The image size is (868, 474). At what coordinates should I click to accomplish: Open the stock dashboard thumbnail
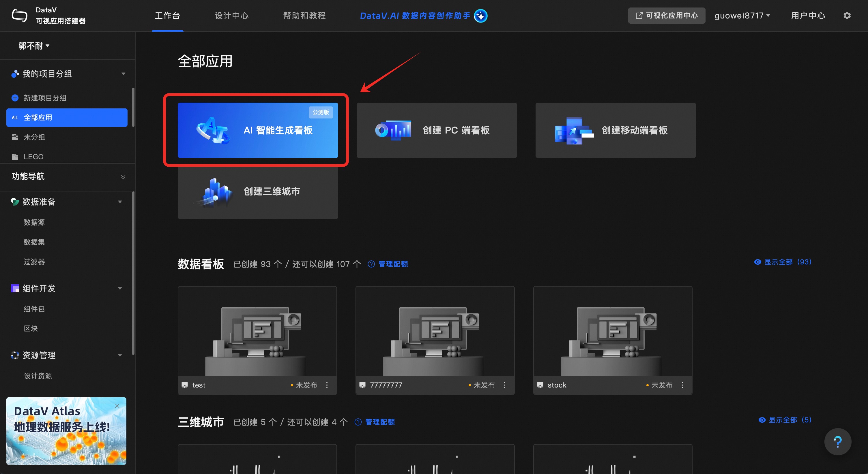point(613,331)
